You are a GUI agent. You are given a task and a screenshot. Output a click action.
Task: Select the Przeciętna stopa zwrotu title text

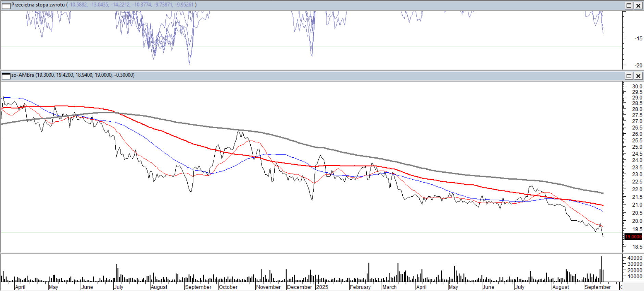(38, 5)
